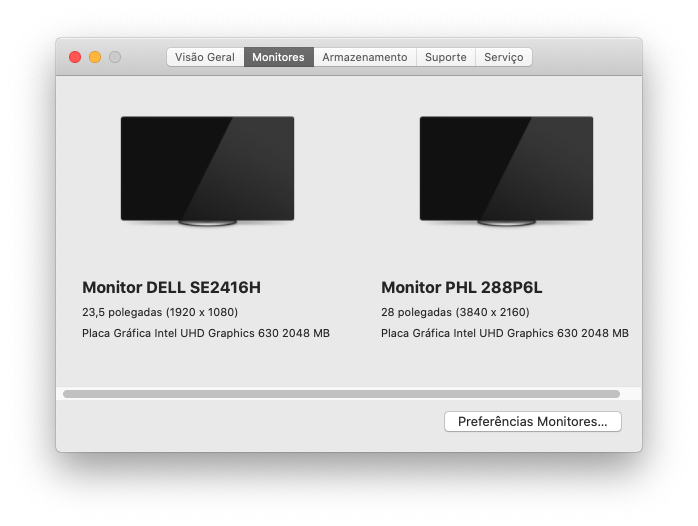This screenshot has width=698, height=526.
Task: Click the text '28 polegadas (3840 x 2160)'
Action: click(x=455, y=312)
